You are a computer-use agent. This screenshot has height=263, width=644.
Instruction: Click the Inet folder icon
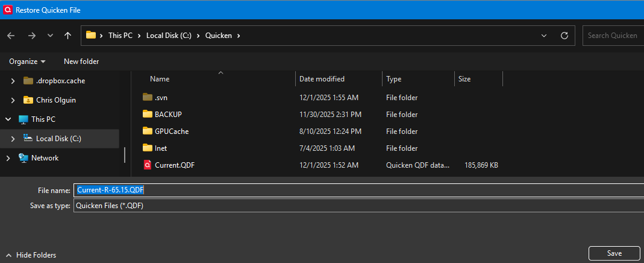(x=148, y=148)
